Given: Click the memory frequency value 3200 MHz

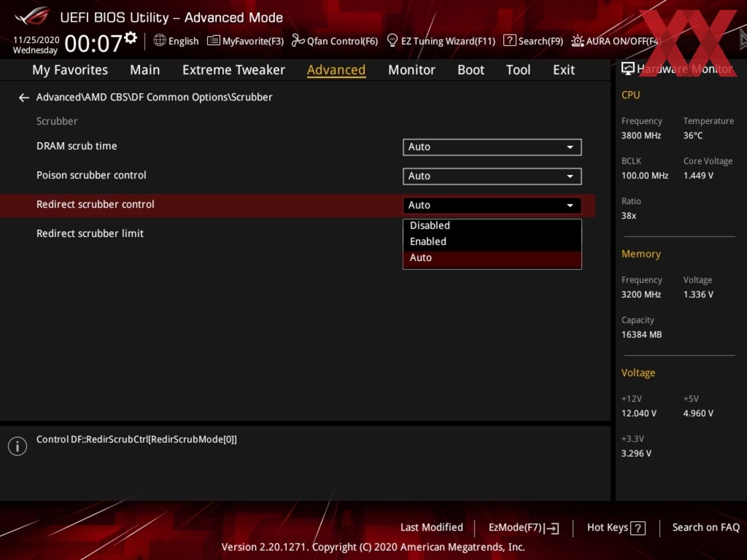Looking at the screenshot, I should click(641, 294).
